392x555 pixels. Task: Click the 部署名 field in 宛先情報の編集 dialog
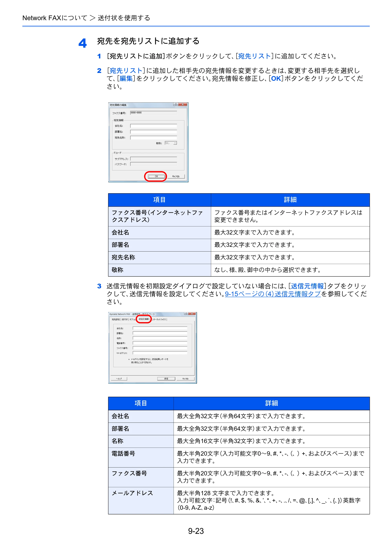[154, 132]
